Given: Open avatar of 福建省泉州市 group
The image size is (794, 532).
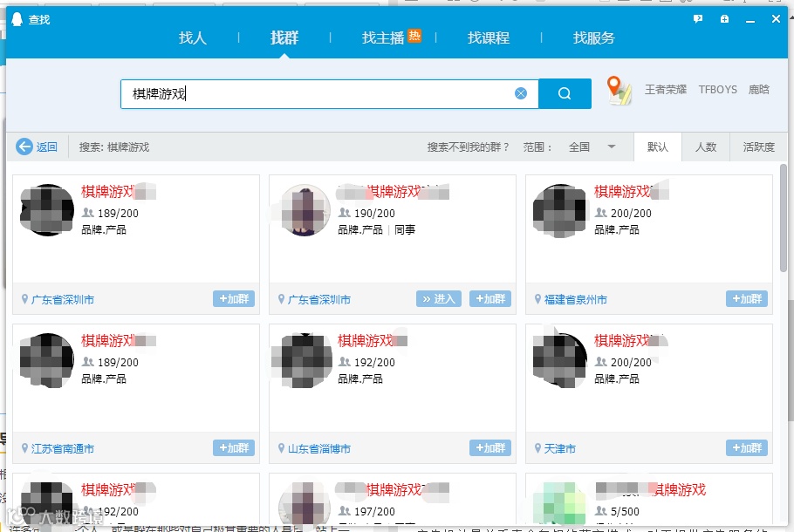Looking at the screenshot, I should [x=559, y=210].
